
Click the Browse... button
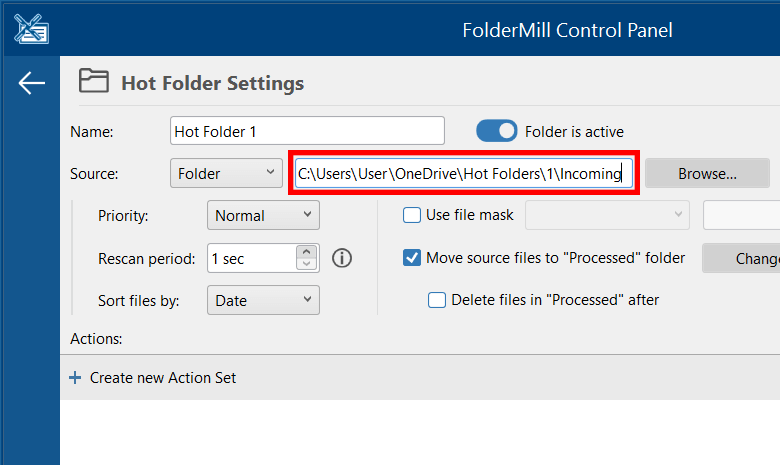point(707,173)
